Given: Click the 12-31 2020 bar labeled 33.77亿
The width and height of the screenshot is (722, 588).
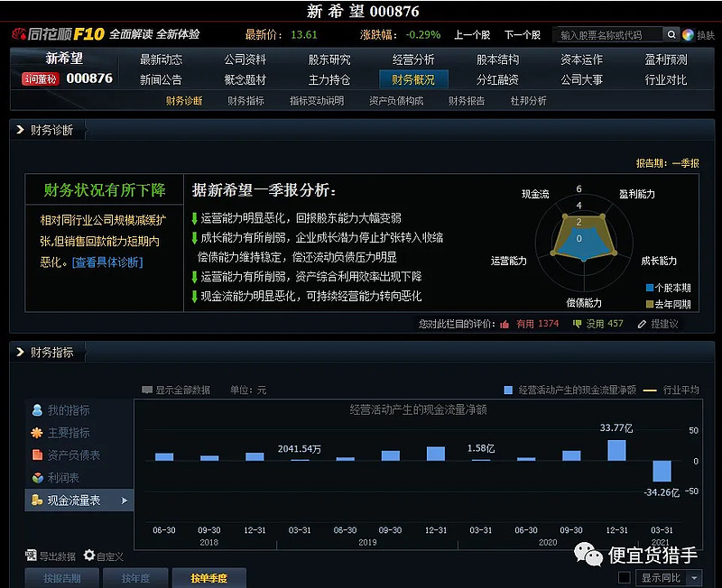Looking at the screenshot, I should [616, 450].
